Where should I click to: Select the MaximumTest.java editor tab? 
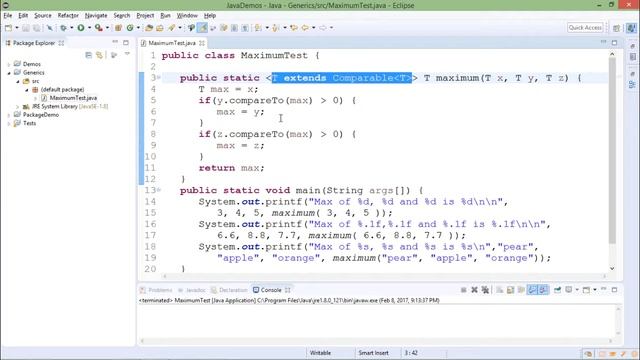171,43
